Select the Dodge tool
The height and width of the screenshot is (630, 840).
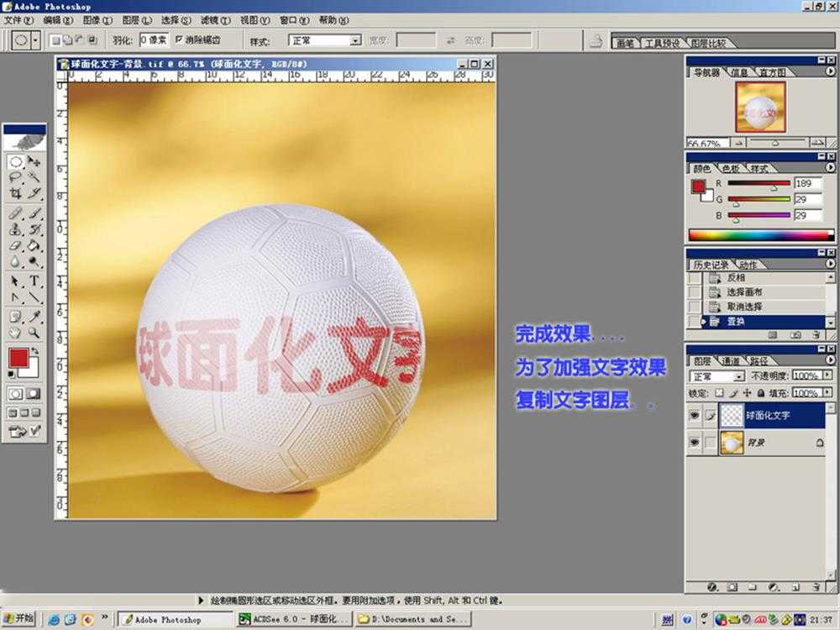(x=34, y=261)
